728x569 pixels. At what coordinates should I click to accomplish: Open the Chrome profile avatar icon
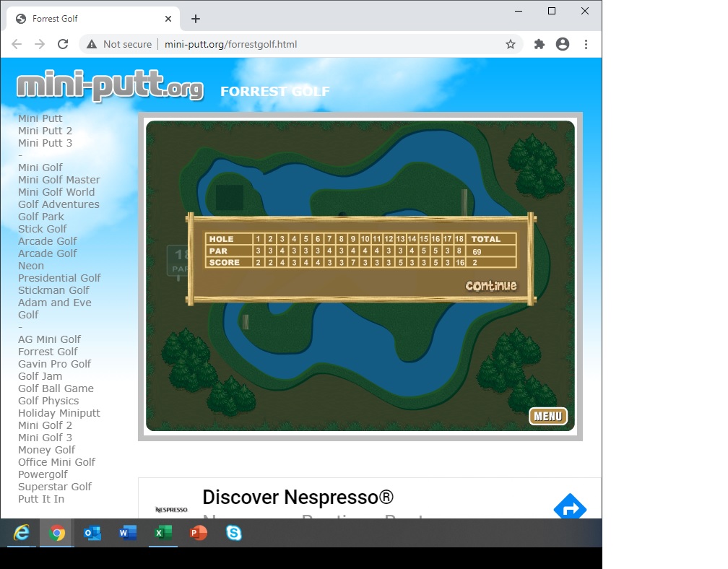563,44
